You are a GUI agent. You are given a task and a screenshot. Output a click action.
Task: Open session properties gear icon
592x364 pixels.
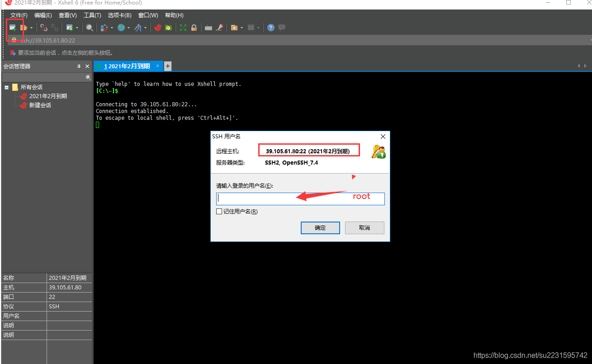(70, 28)
